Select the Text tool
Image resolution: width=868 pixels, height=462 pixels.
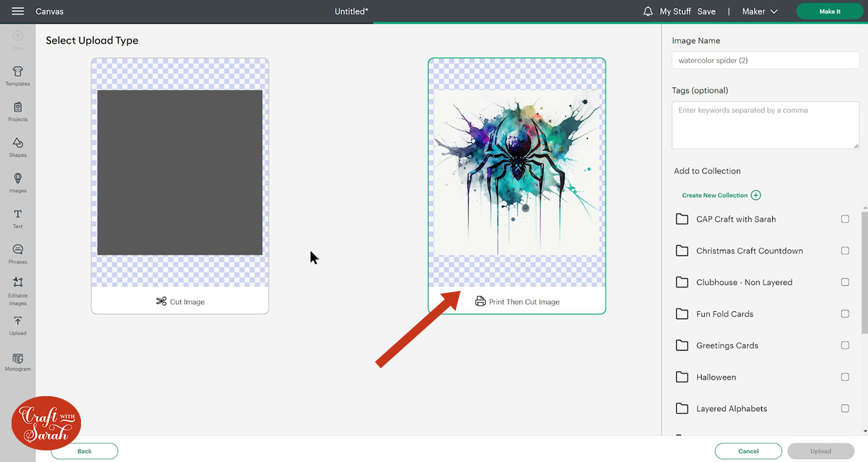click(x=18, y=219)
